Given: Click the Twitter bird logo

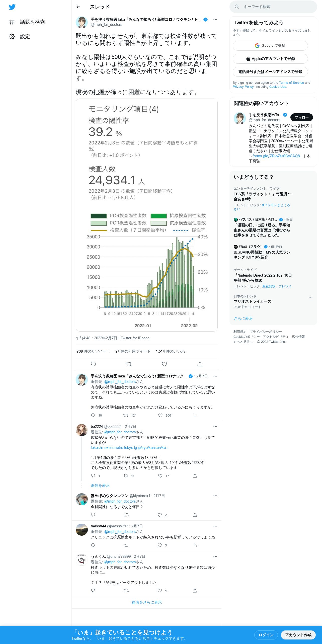Looking at the screenshot, I should click(x=12, y=7).
